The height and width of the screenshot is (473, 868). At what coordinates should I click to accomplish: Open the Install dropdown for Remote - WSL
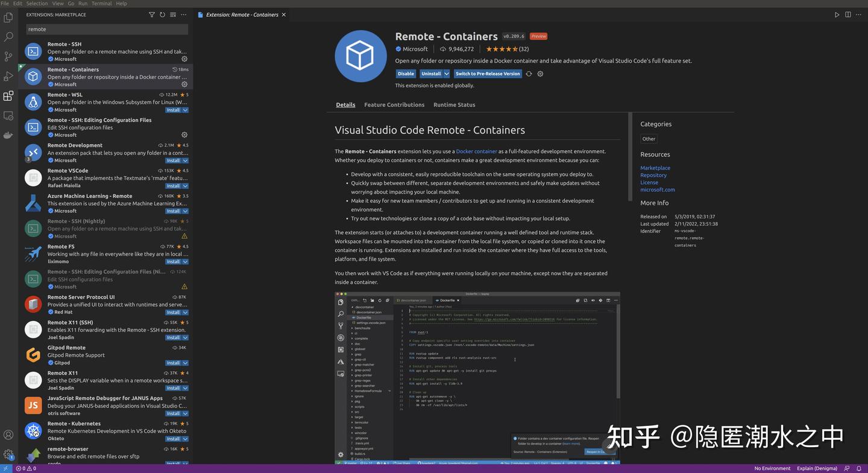tap(184, 110)
